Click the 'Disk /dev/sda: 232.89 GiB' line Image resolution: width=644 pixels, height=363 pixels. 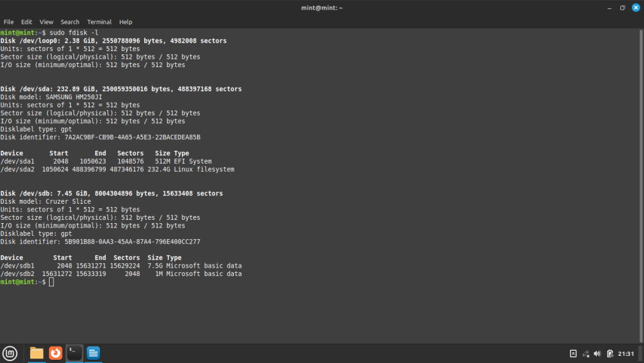tap(121, 89)
